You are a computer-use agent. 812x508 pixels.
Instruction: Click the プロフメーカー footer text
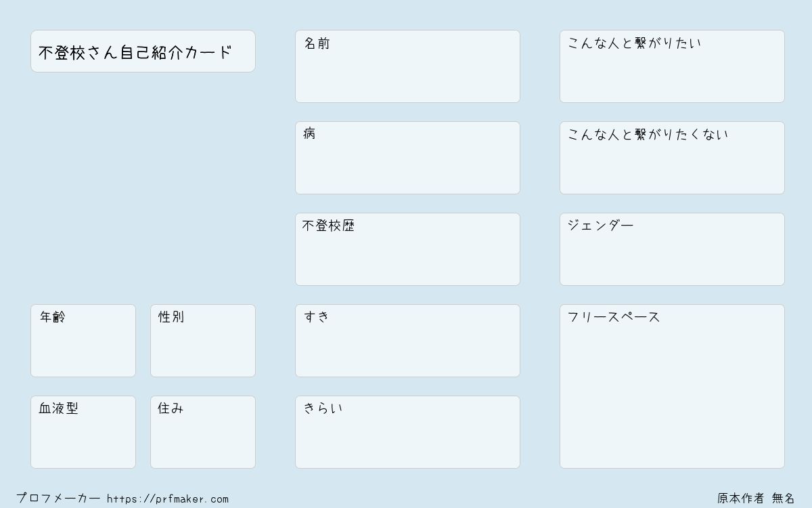coord(58,499)
